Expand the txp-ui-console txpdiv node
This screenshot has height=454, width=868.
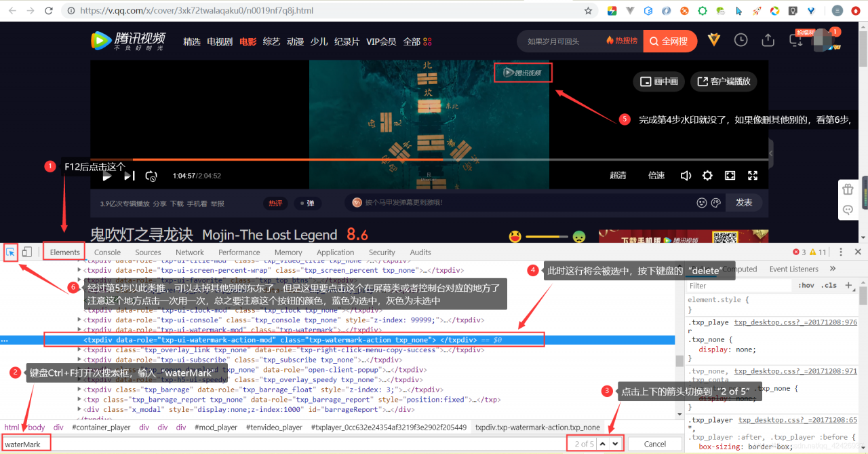(x=80, y=320)
